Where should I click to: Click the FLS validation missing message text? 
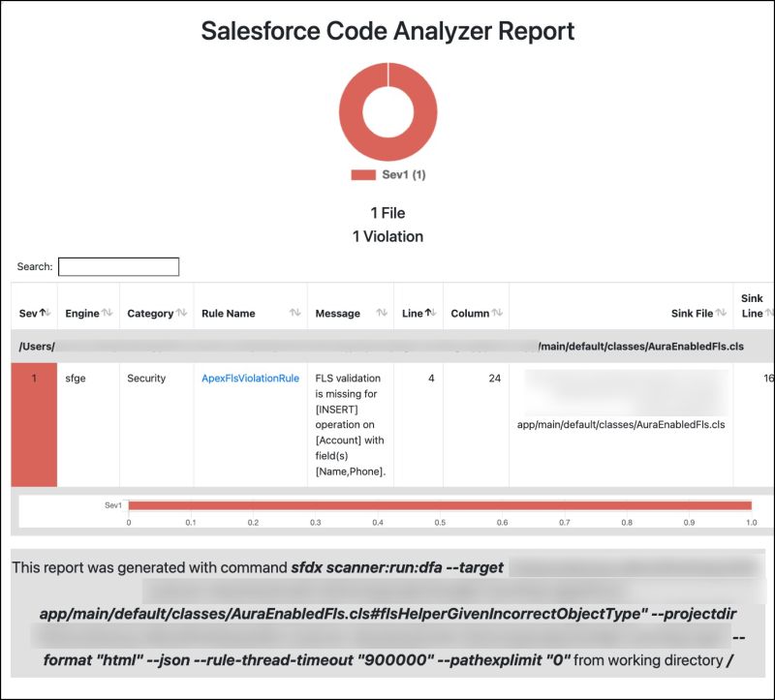[x=351, y=421]
